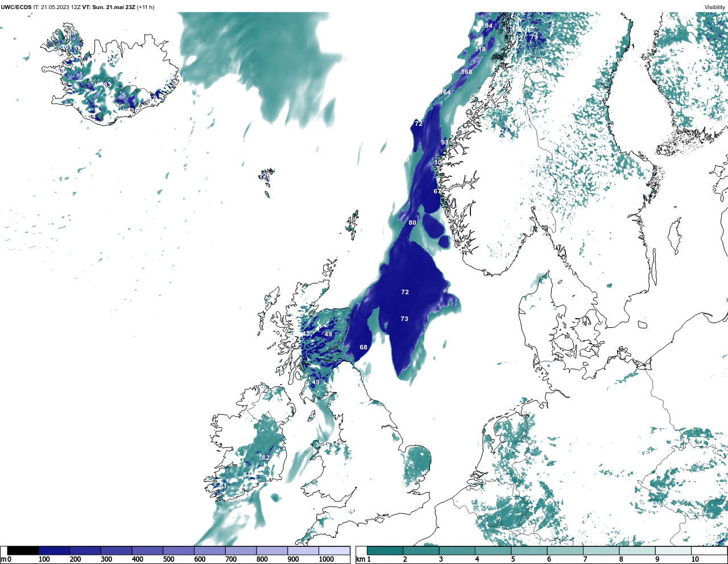Viewport: 728px width, 564px height.
Task: Click the "km" legend unit label
Action: [x=360, y=559]
